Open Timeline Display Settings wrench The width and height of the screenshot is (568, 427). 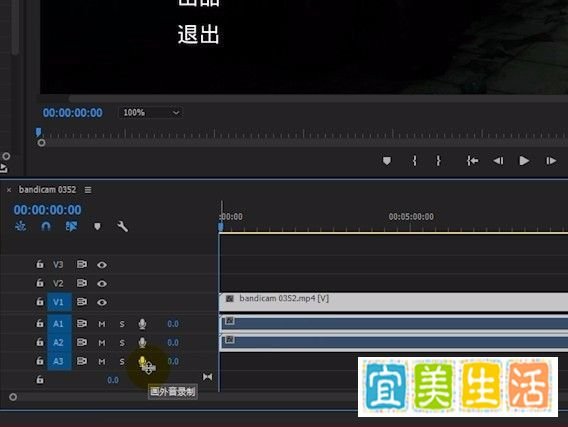click(x=122, y=226)
